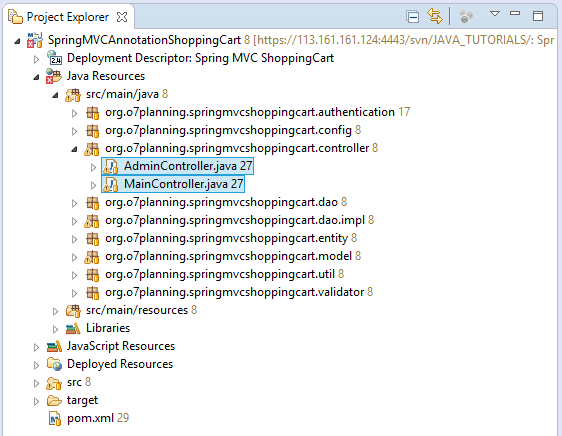Select pom.xml file

point(89,418)
